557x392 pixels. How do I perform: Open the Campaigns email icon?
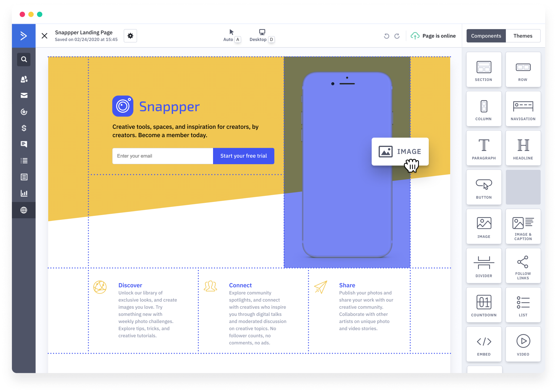click(24, 95)
